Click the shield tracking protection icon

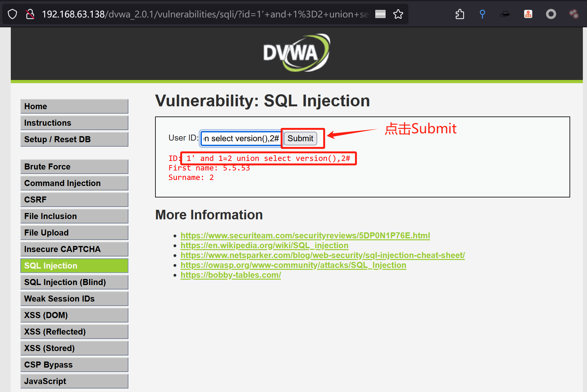pos(12,14)
